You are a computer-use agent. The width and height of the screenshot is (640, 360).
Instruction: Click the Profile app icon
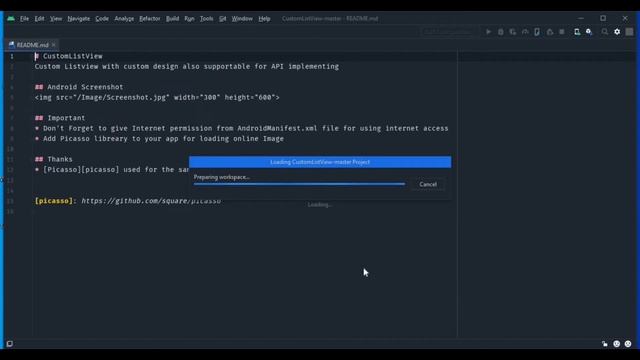525,32
